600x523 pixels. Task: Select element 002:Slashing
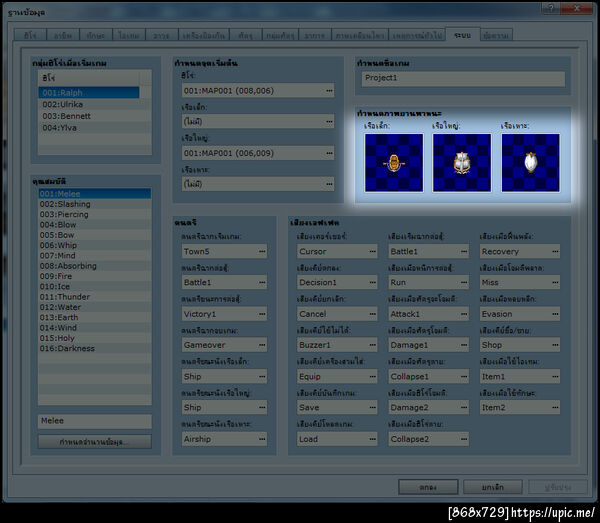tap(95, 204)
